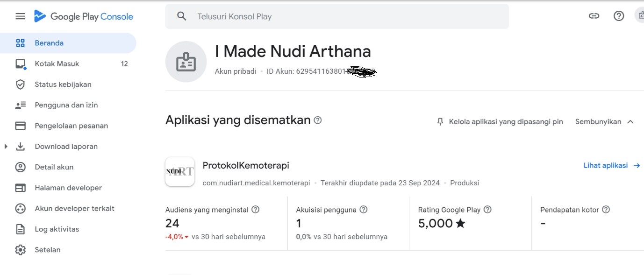The height and width of the screenshot is (275, 644).
Task: Click the Kotak Masuk inbox icon
Action: coord(20,64)
